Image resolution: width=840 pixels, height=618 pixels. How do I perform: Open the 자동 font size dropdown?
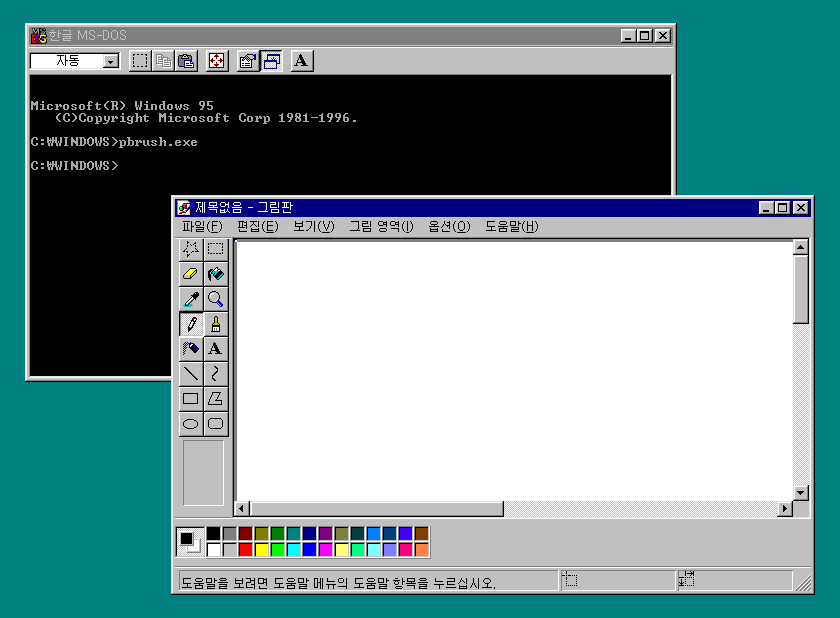click(x=111, y=62)
